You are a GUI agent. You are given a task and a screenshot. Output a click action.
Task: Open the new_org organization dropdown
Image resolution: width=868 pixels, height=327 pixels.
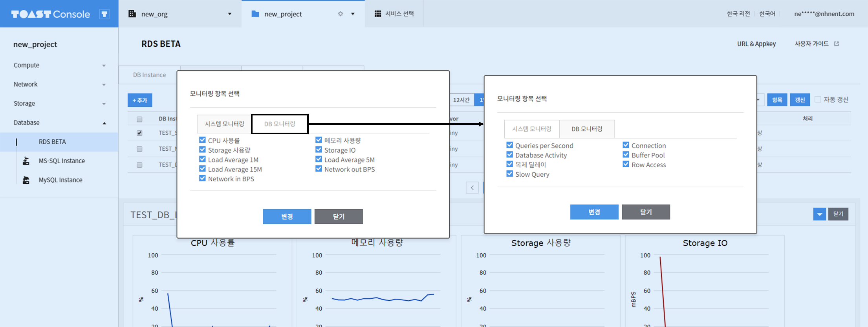click(x=230, y=14)
